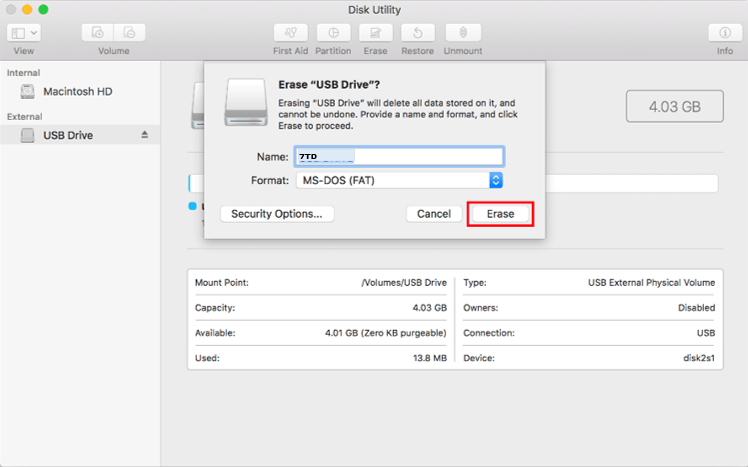Click the External sidebar section header
Screen dimensions: 748x467
(24, 116)
